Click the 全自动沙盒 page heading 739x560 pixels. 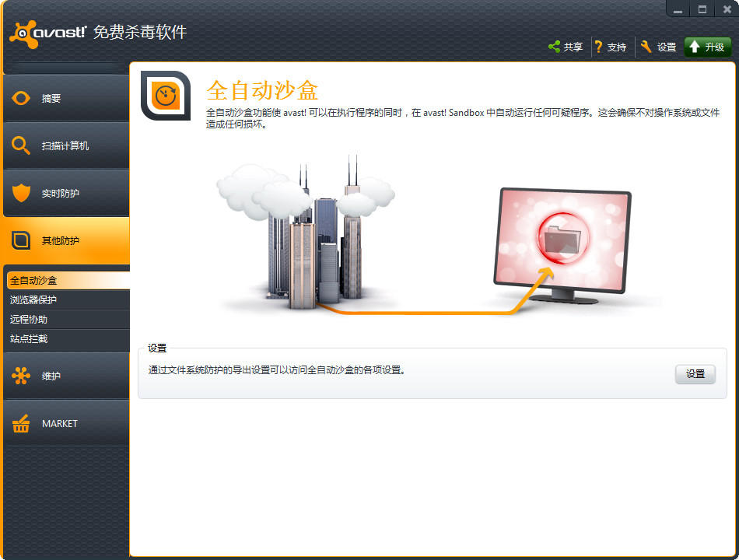[x=262, y=90]
